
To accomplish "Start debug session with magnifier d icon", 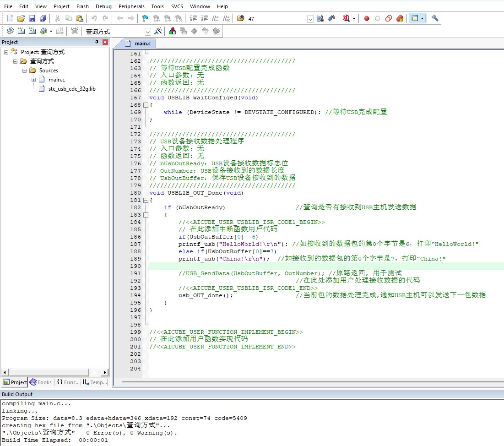I will click(346, 18).
